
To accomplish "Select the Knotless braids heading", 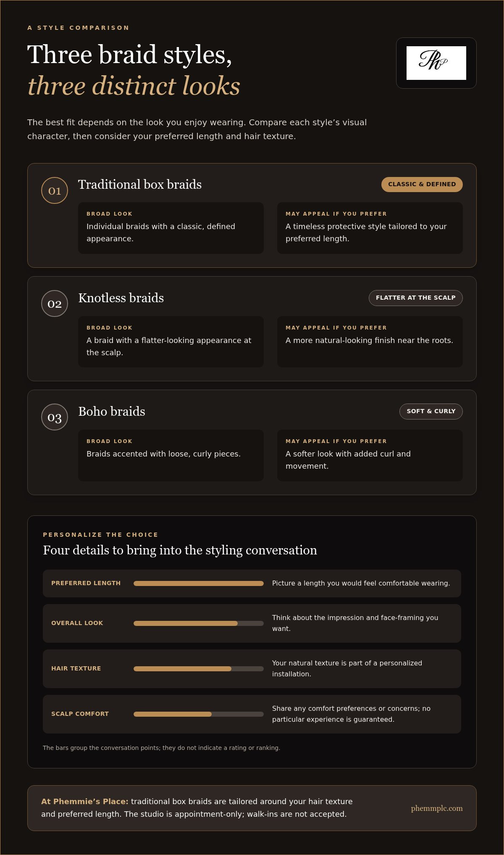I will 121,298.
